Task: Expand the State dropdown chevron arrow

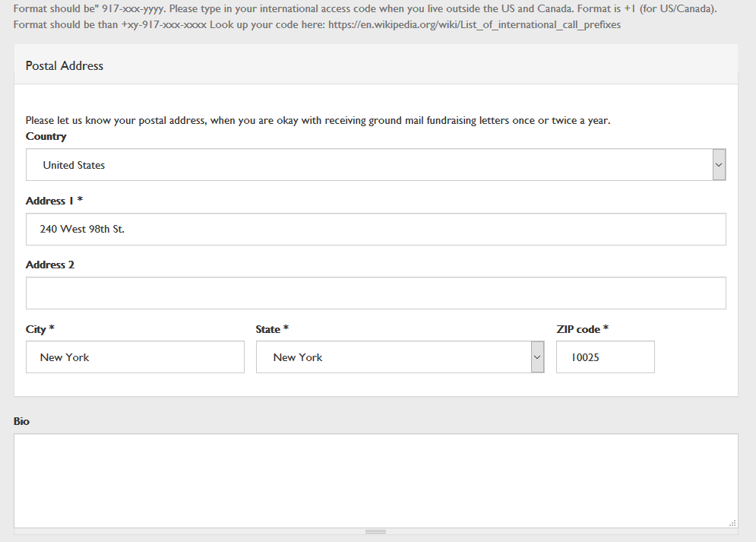Action: coord(537,357)
